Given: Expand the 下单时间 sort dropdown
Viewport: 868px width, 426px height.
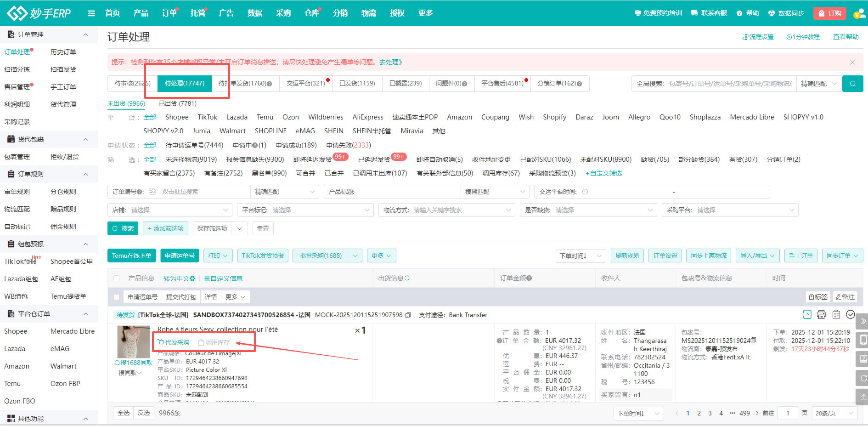Looking at the screenshot, I should [581, 256].
